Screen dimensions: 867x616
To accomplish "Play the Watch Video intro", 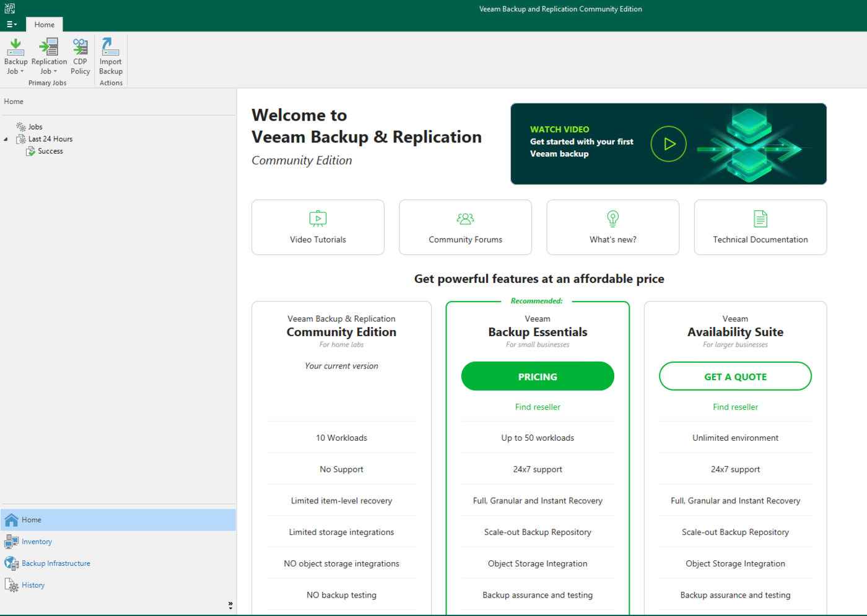I will click(668, 144).
